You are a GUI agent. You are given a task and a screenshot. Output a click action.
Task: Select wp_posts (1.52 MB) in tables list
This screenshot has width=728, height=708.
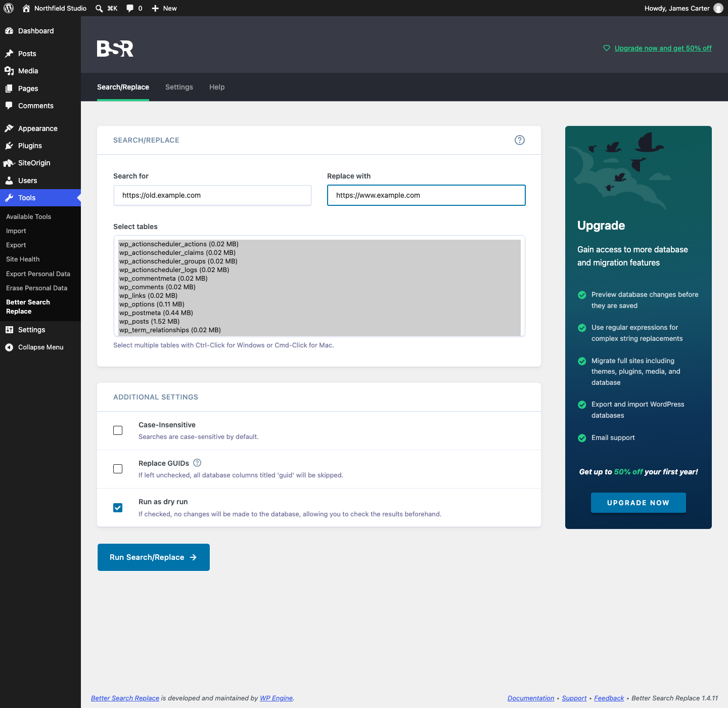click(320, 322)
